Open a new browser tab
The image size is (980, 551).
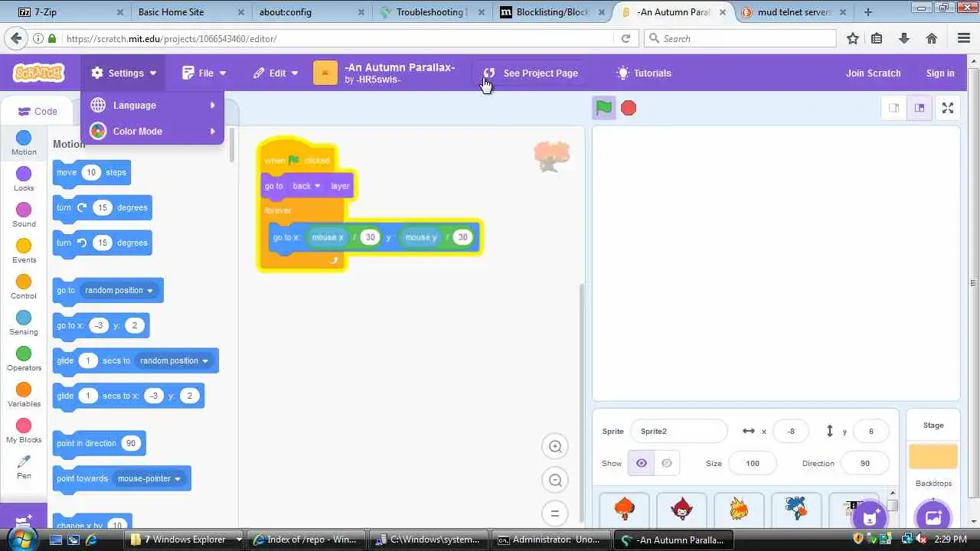(x=868, y=12)
